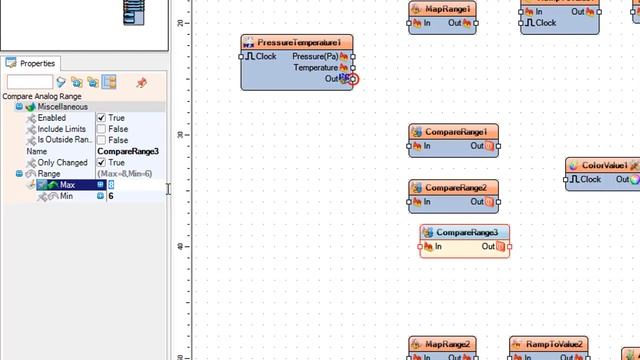Click the pin icon beside Include Limits

(x=31, y=129)
